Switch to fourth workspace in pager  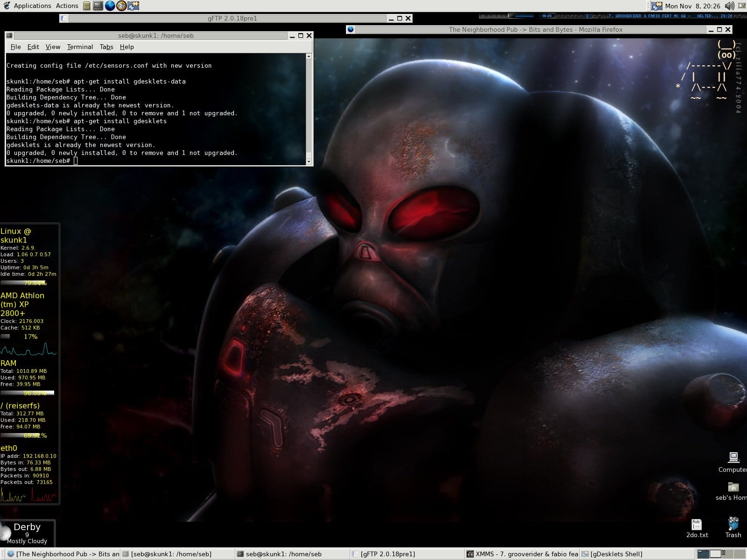click(739, 554)
